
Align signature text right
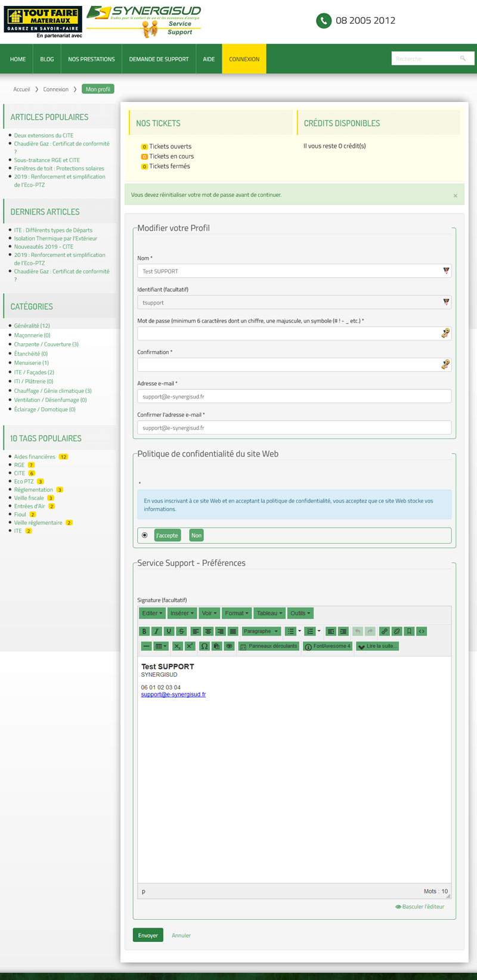click(221, 631)
